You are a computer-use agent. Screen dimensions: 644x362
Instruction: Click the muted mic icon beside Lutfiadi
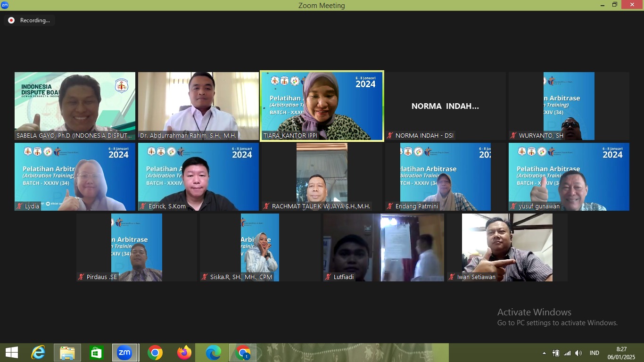(x=328, y=277)
